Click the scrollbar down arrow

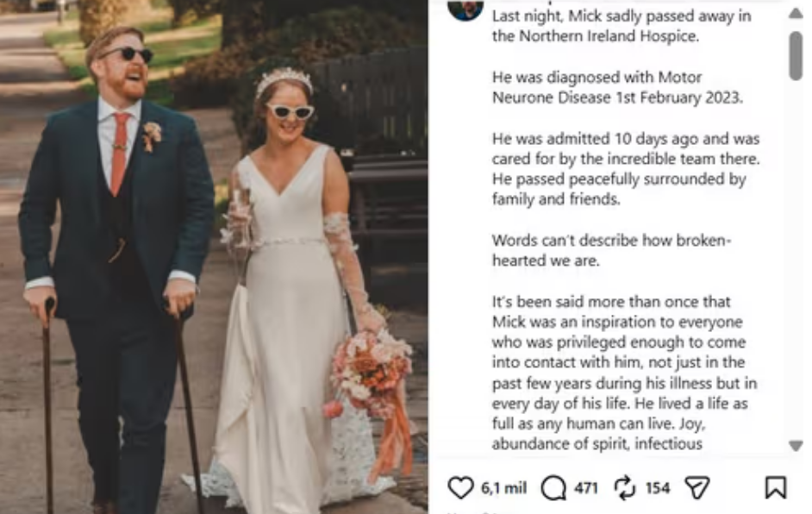coord(795,445)
